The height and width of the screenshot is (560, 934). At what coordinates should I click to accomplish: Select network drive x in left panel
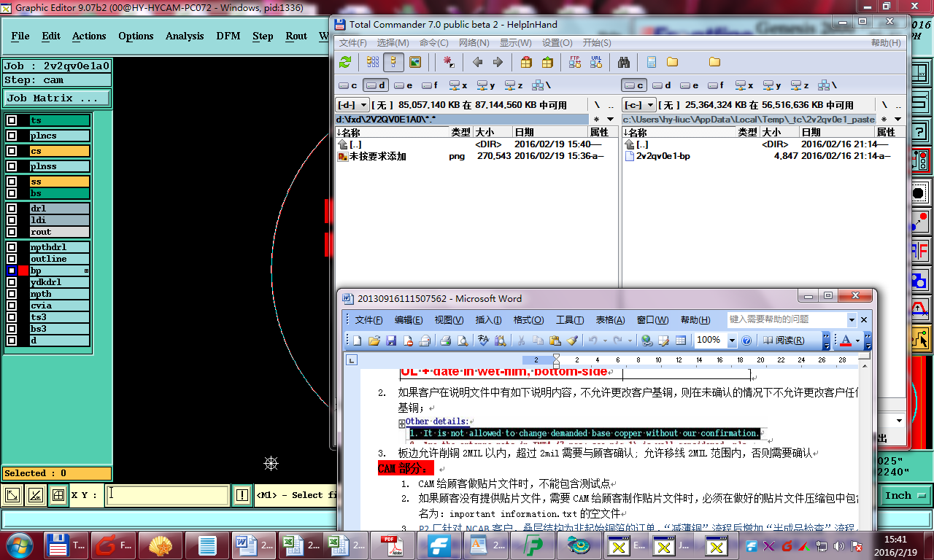458,85
